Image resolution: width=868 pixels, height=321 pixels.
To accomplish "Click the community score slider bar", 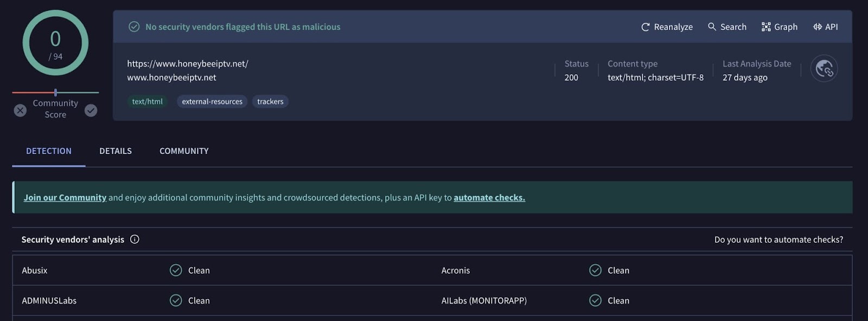I will (x=55, y=93).
